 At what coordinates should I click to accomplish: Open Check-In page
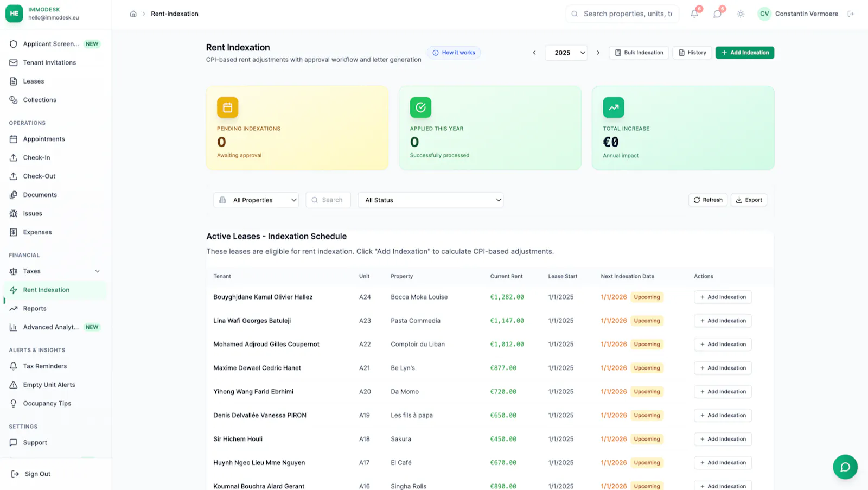pos(55,158)
